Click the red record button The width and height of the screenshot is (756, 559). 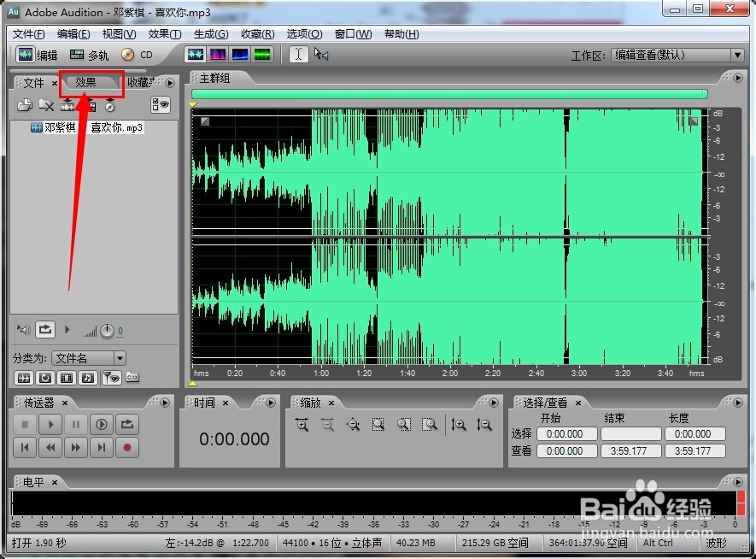(x=126, y=448)
